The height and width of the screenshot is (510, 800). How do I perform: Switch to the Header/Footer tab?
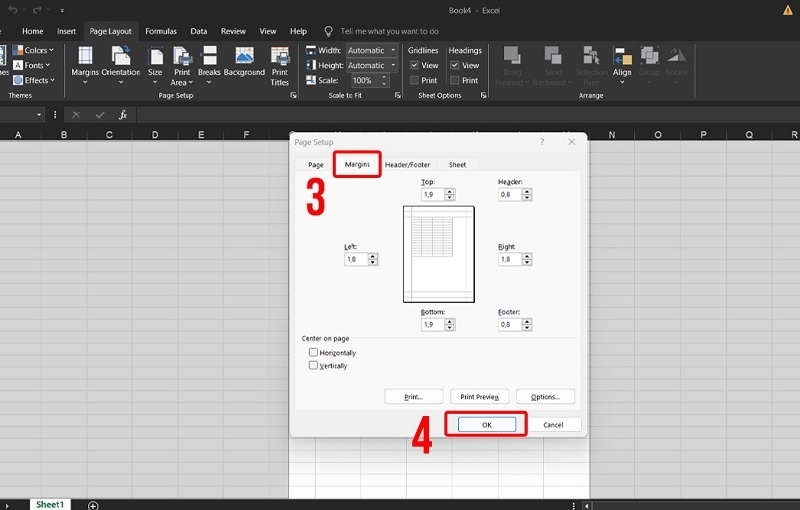(407, 164)
